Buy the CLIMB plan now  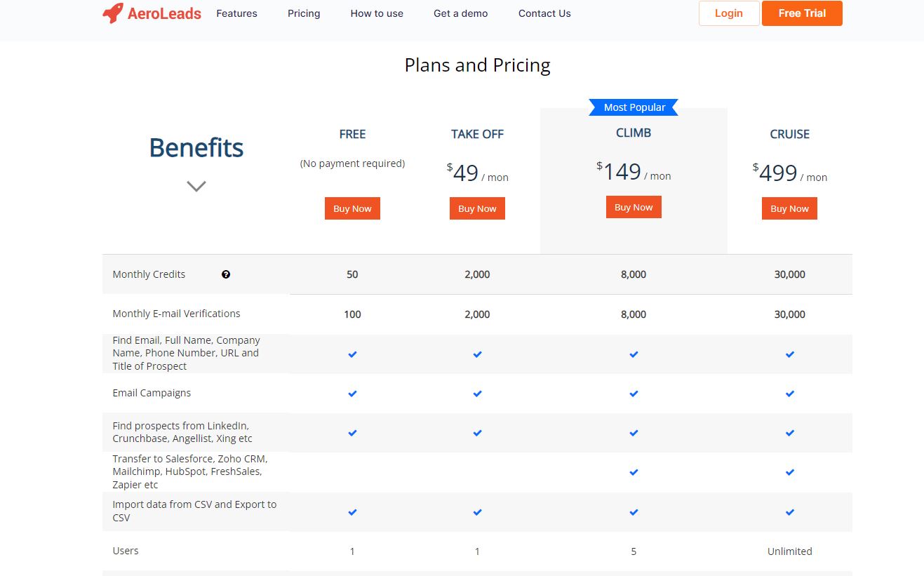[634, 207]
